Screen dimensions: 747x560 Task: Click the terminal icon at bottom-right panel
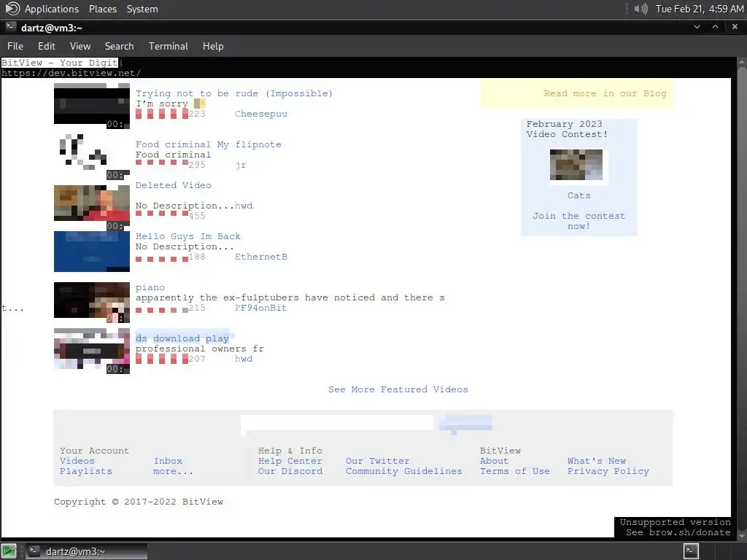pyautogui.click(x=692, y=551)
